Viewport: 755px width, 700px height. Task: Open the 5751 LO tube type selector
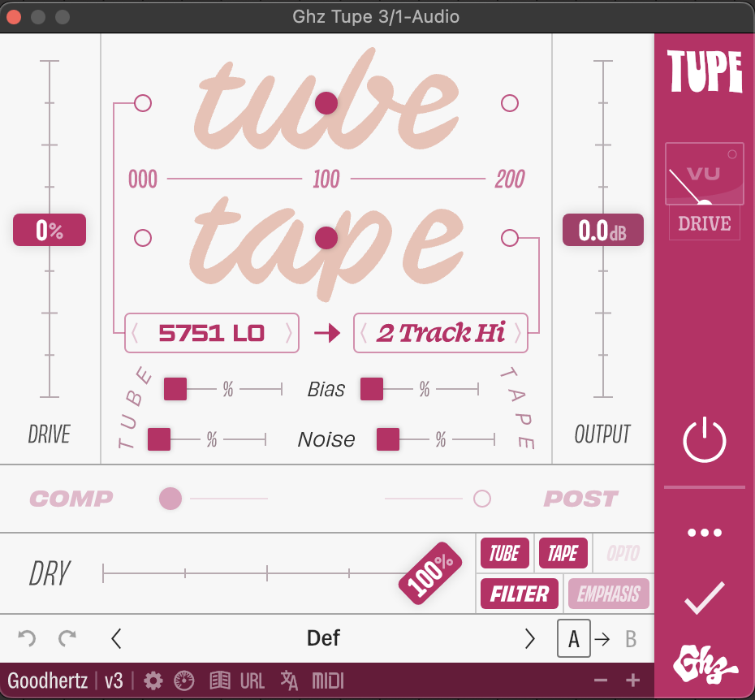pos(211,333)
